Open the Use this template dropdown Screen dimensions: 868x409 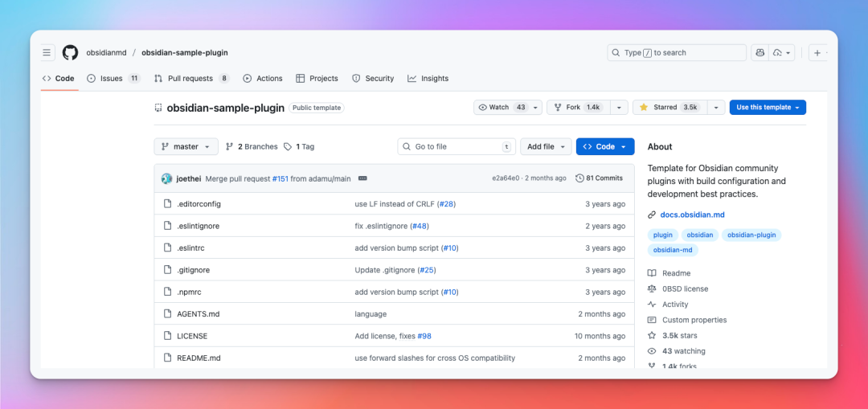[x=768, y=108]
